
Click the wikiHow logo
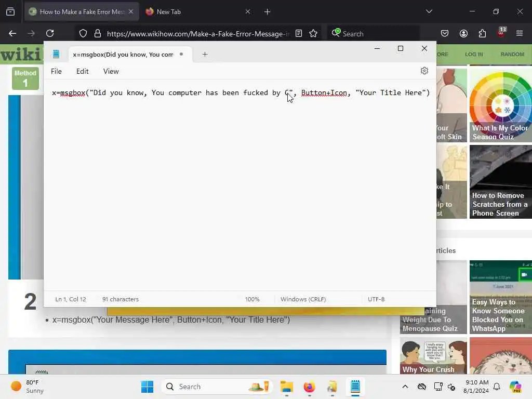(22, 54)
